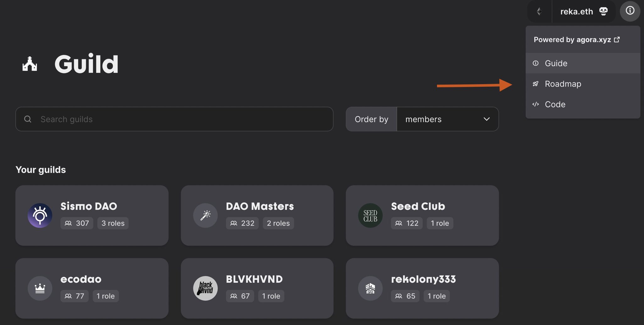Screen dimensions: 644x325
Task: Click the ecodao crown avatar
Action: pos(40,288)
